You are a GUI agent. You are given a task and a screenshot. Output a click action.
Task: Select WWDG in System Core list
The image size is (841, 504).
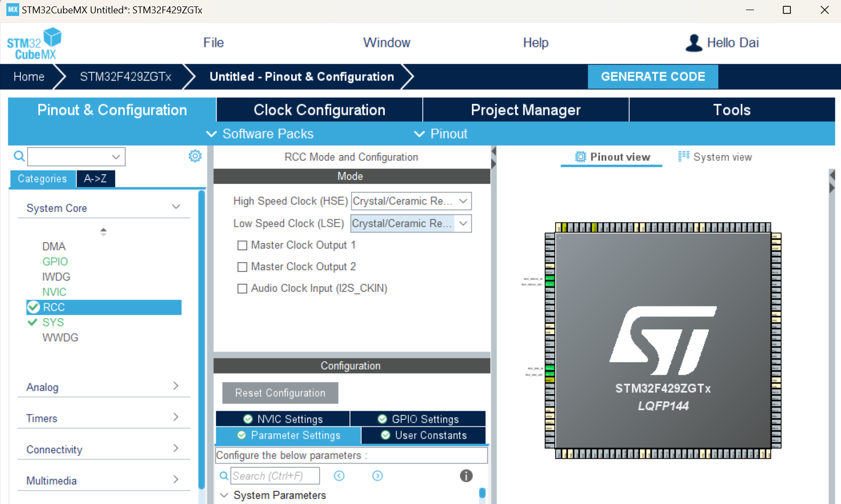[60, 338]
